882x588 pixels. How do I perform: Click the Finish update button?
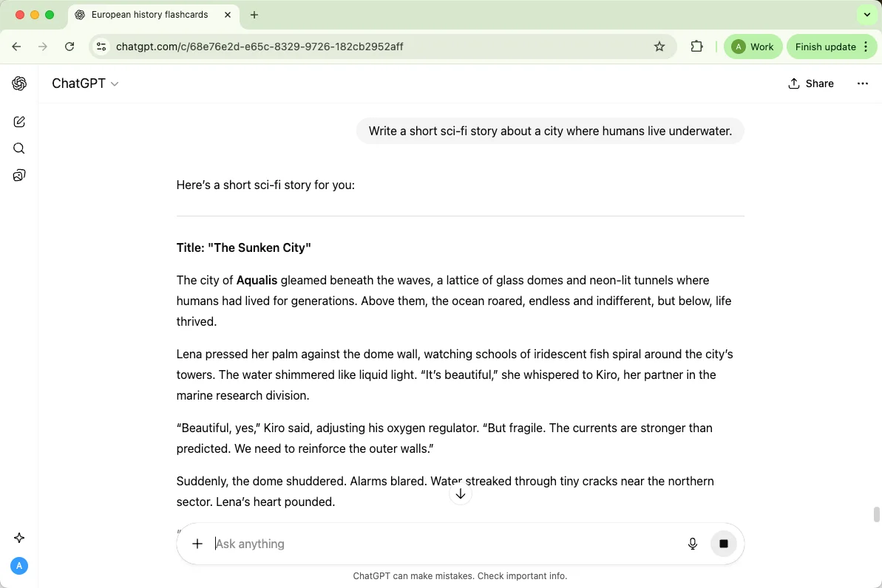pyautogui.click(x=825, y=47)
